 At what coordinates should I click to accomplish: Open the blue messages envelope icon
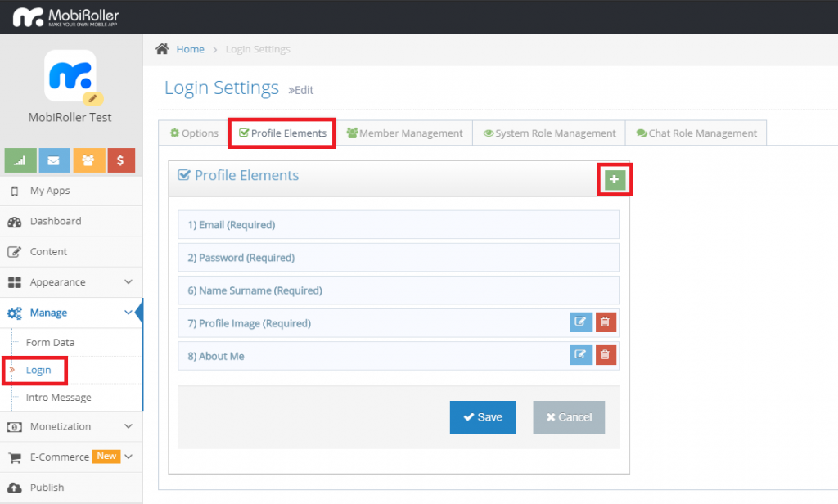[x=54, y=160]
